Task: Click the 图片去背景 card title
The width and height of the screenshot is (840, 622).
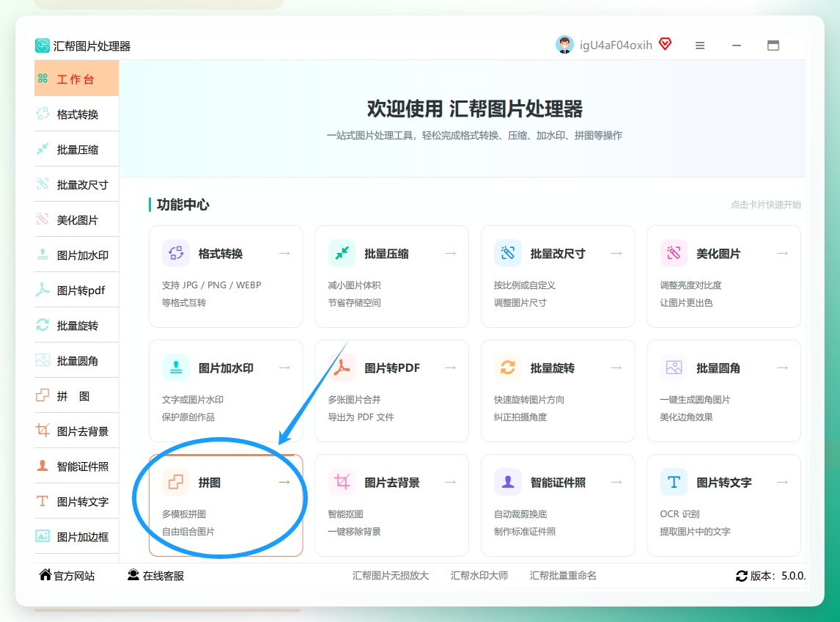Action: [x=392, y=483]
